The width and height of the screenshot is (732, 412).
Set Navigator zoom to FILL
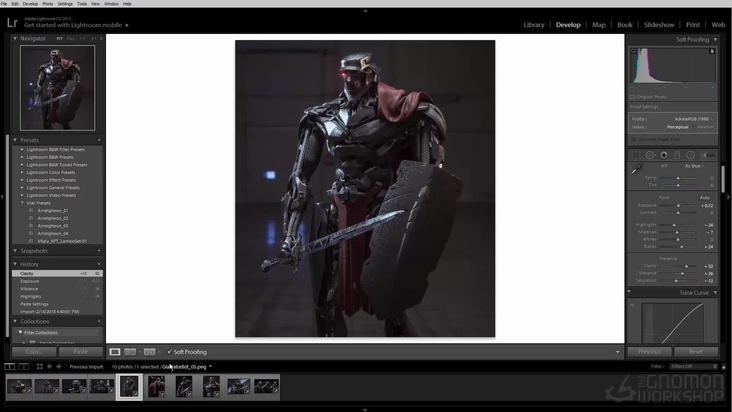pos(70,39)
